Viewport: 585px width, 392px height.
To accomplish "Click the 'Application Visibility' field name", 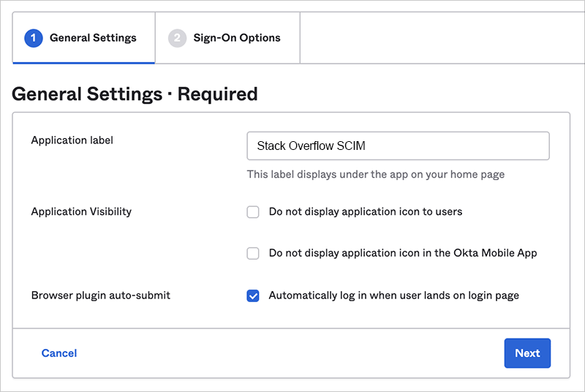I will tap(81, 212).
